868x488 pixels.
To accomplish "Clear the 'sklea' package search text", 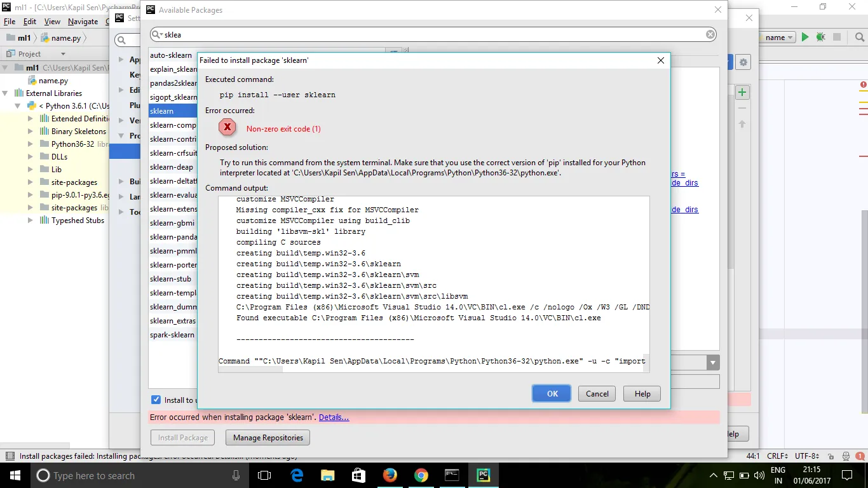I will [x=710, y=34].
